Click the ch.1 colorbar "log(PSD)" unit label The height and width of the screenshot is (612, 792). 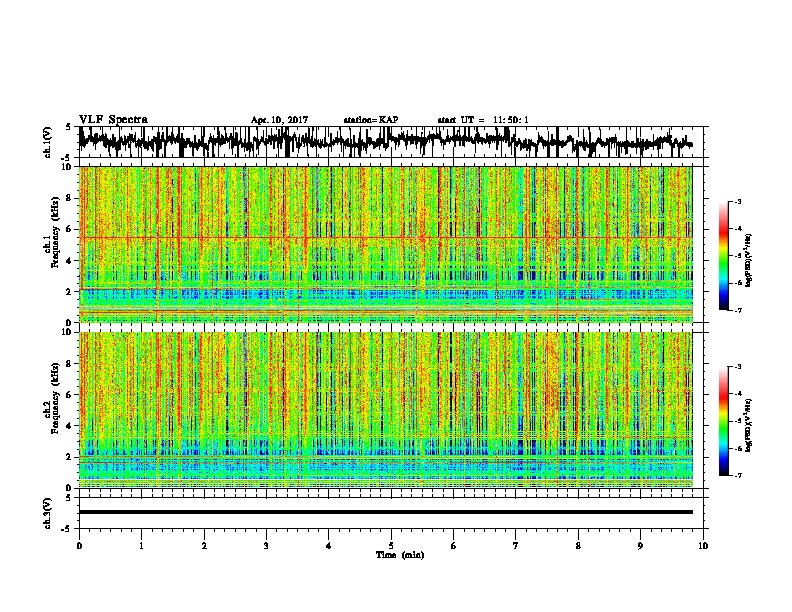(x=749, y=260)
